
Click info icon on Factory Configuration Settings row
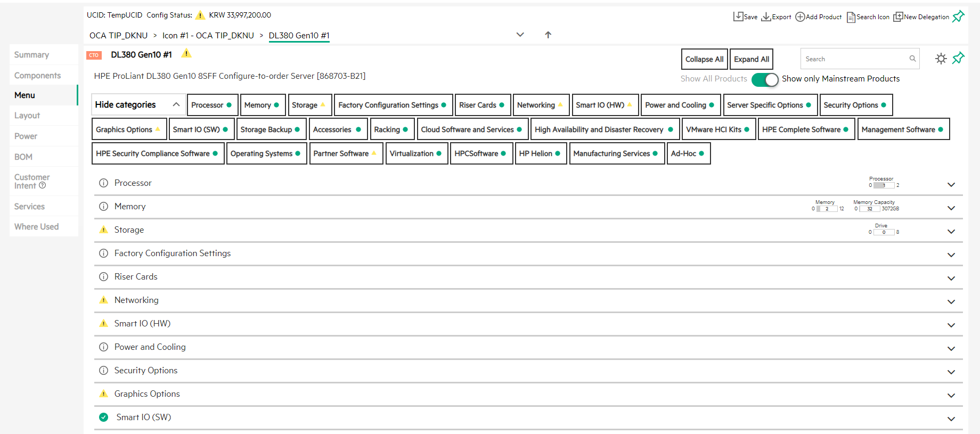(104, 253)
